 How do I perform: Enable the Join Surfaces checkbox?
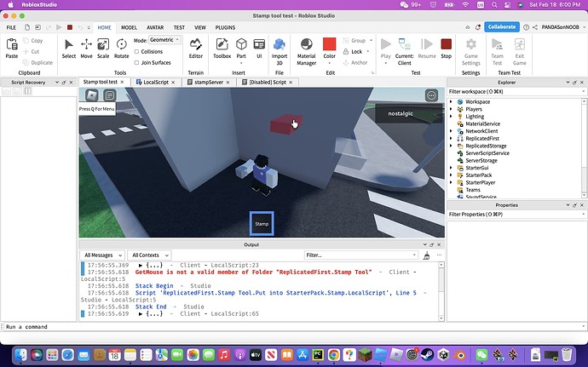pyautogui.click(x=136, y=63)
